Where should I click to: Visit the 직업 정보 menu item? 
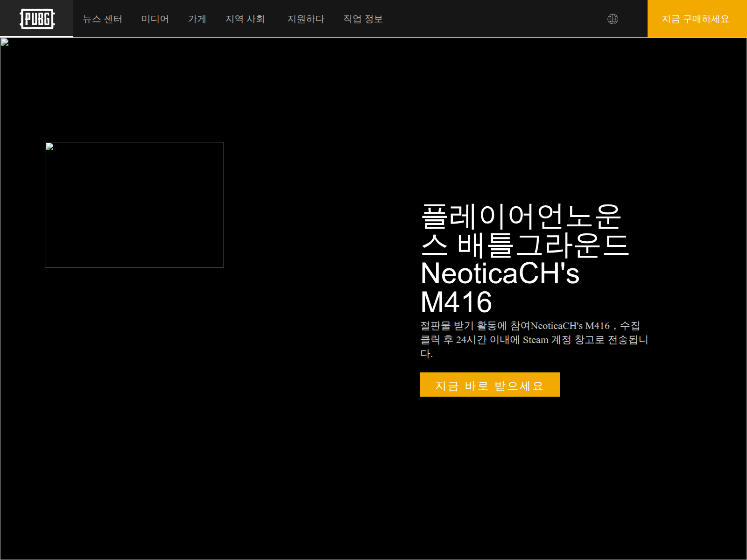coord(363,19)
